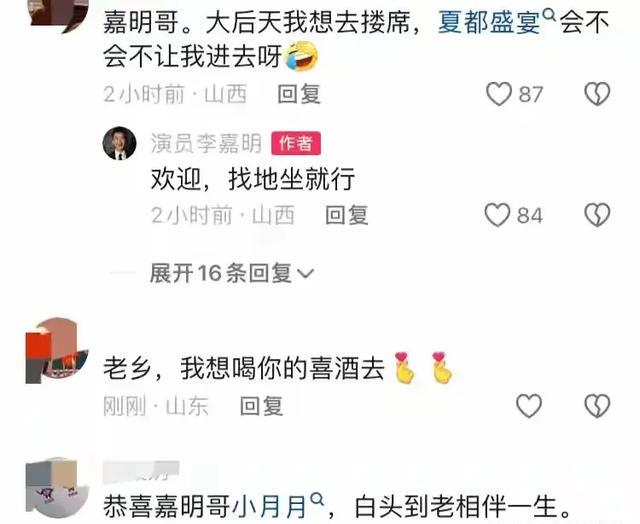Image resolution: width=640 pixels, height=524 pixels.
Task: Reply to the 山西 top comment
Action: (x=299, y=94)
